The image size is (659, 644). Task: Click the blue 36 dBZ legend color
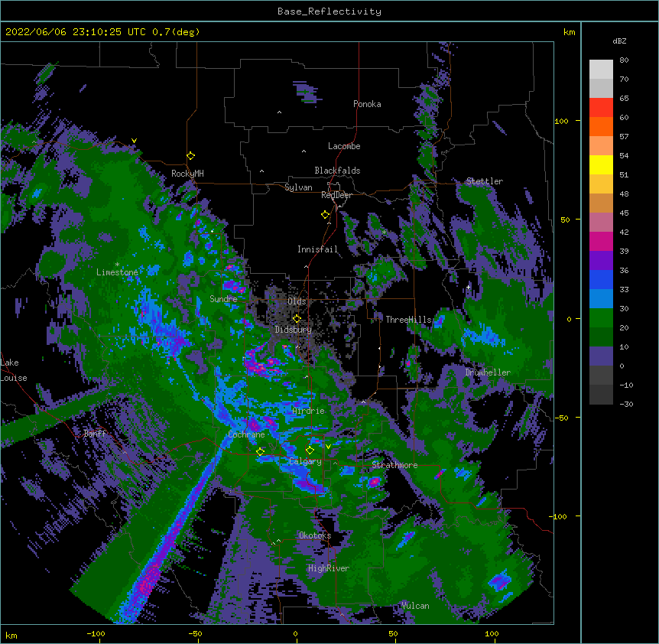tap(601, 279)
